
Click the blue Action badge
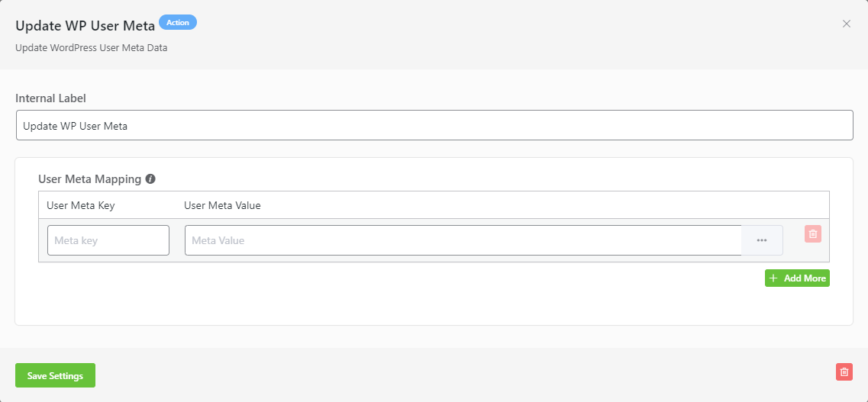pyautogui.click(x=178, y=23)
